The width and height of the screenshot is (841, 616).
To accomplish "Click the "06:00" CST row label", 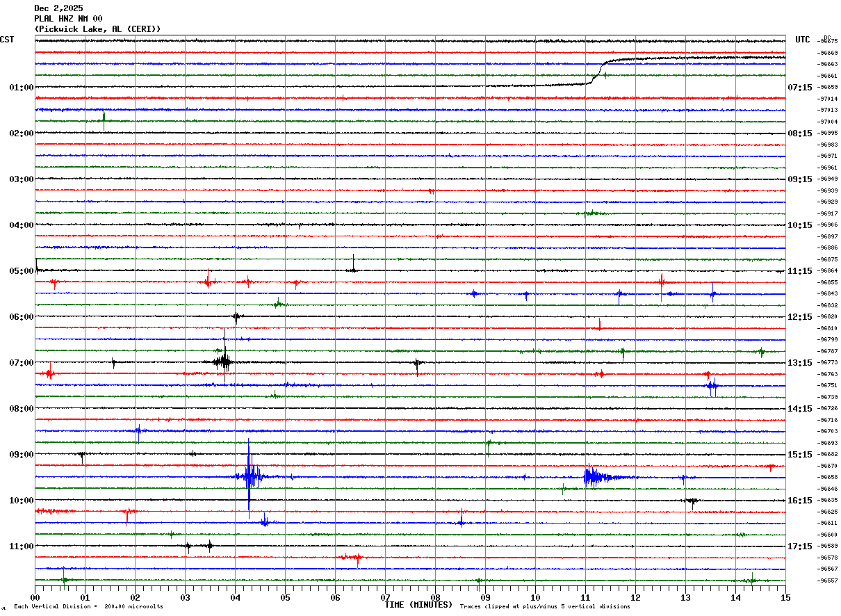I will click(22, 317).
